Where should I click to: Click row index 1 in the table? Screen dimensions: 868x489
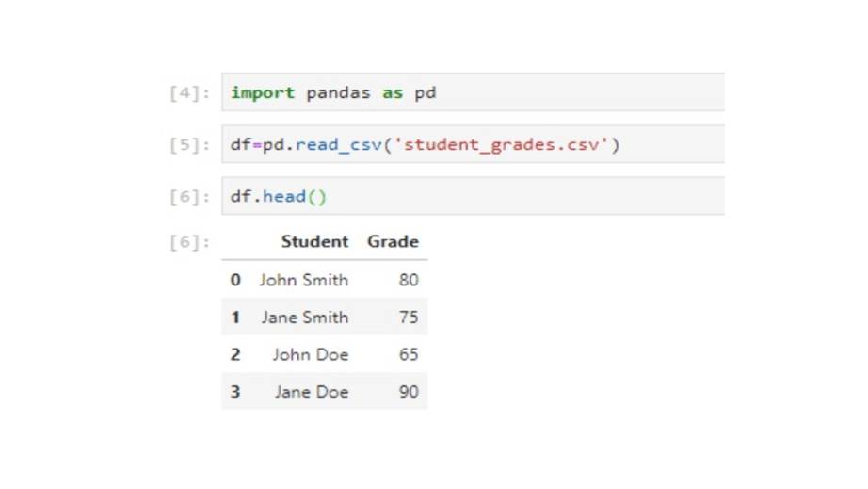point(235,318)
